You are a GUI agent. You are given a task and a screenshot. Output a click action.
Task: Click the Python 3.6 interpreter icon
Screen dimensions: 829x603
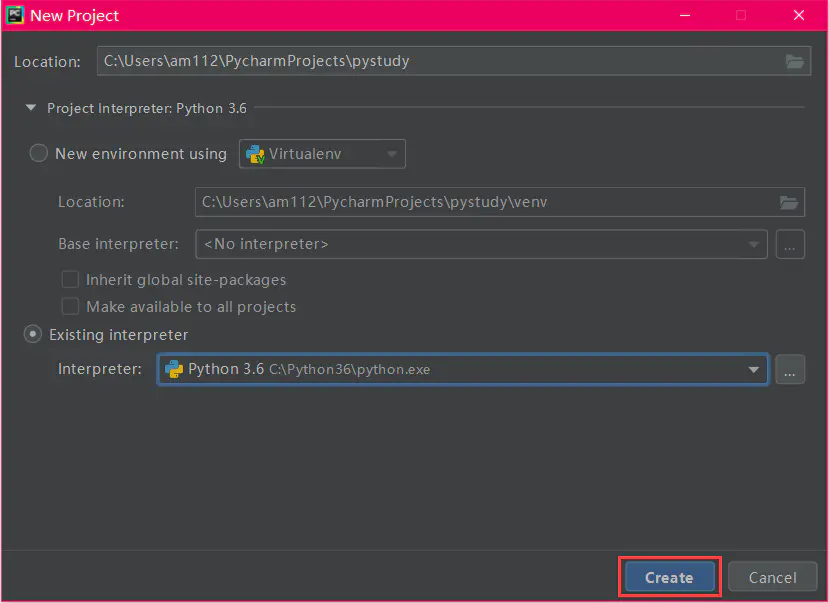pyautogui.click(x=174, y=369)
